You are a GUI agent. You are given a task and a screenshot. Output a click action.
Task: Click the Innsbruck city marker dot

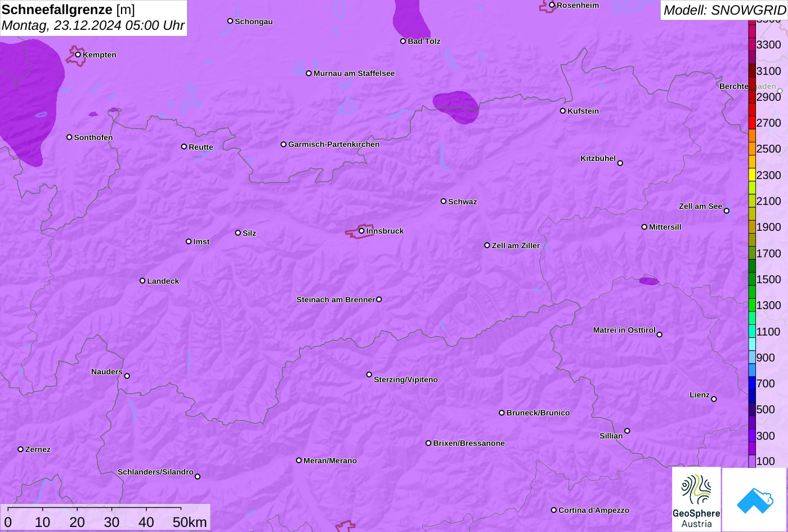tap(361, 231)
